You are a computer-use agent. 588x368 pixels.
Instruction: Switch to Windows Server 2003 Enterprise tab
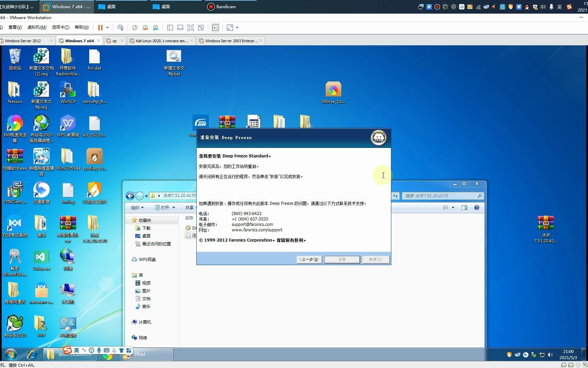coord(231,41)
